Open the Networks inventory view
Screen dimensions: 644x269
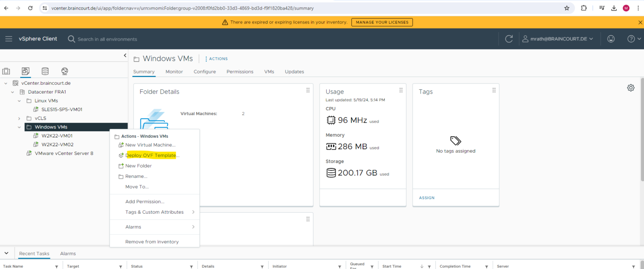pos(65,71)
